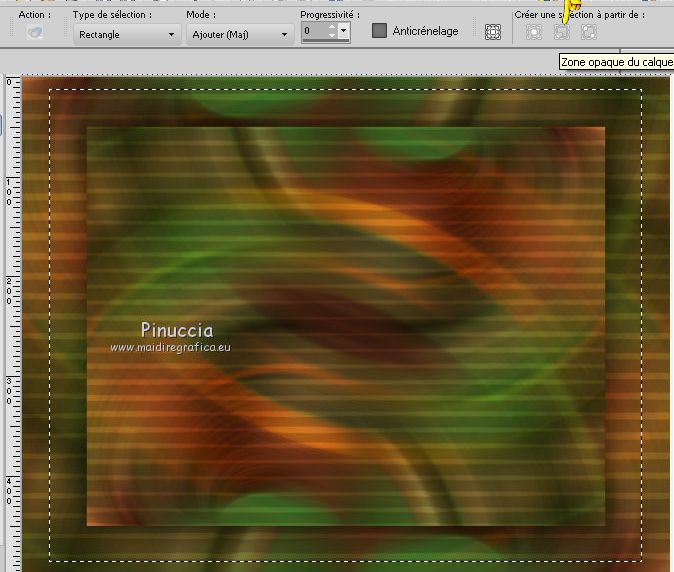Viewport: 674px width, 572px height.
Task: Click the slider bar beneath Progressivité field
Action: pos(326,41)
